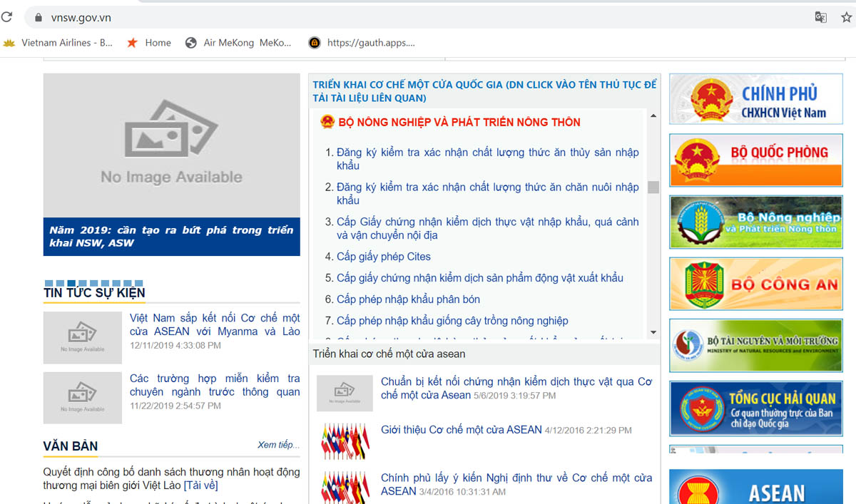The width and height of the screenshot is (856, 504).
Task: Open the Bộ Quốc Phòng banner
Action: click(x=756, y=160)
